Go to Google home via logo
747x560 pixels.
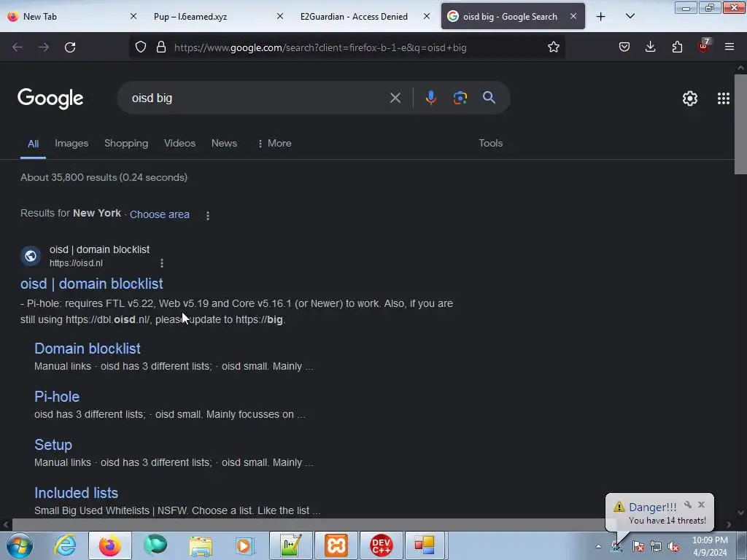(50, 98)
